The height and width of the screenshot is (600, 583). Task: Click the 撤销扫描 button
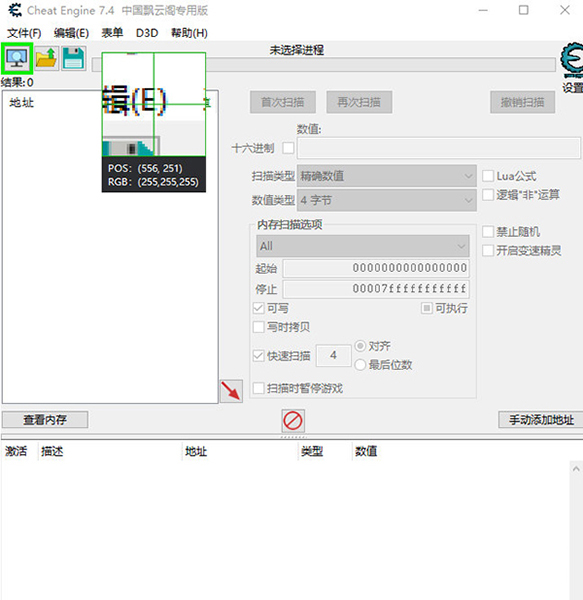[523, 102]
